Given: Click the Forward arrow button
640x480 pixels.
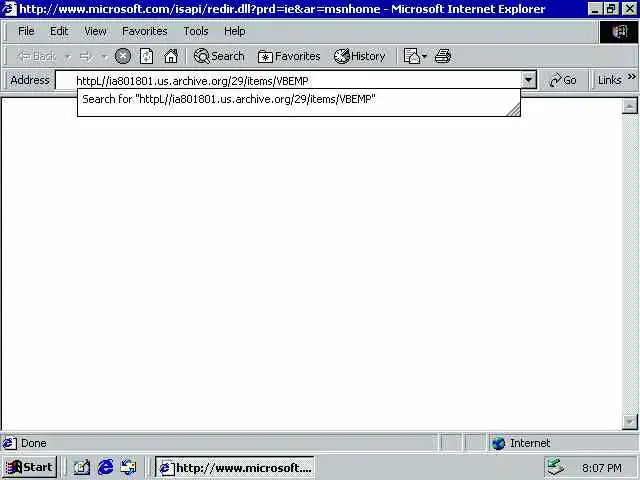Looking at the screenshot, I should 86,56.
